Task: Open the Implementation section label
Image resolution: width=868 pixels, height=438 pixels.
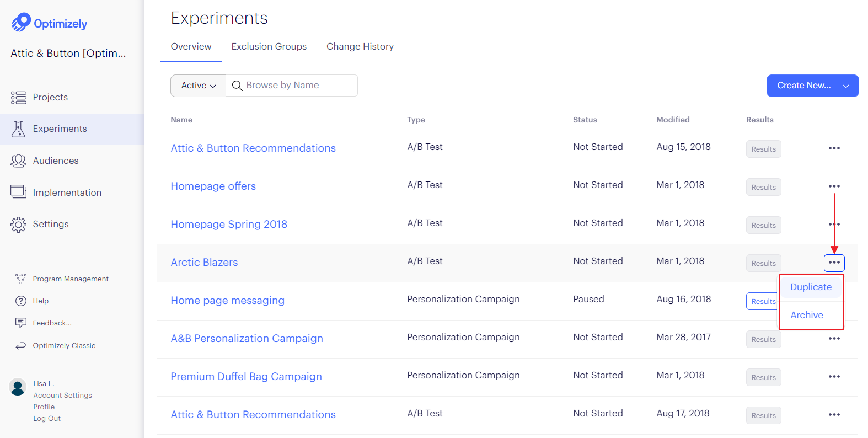Action: [x=67, y=193]
